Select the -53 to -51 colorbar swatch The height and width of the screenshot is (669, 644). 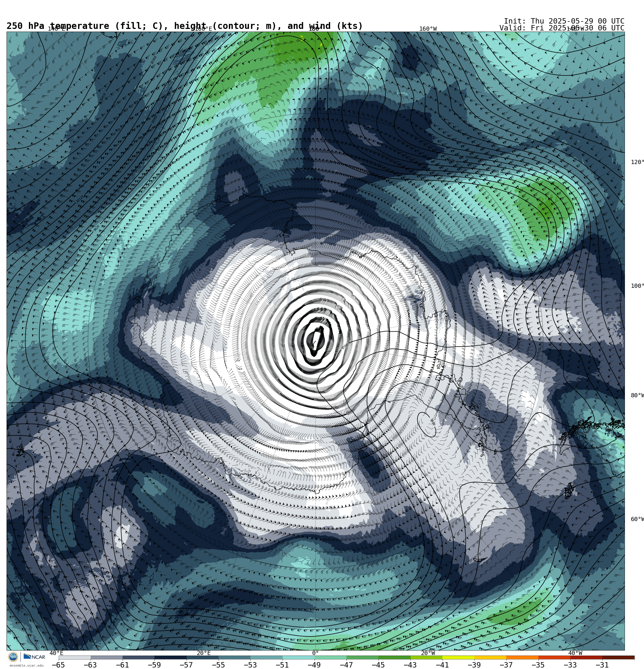point(267,657)
